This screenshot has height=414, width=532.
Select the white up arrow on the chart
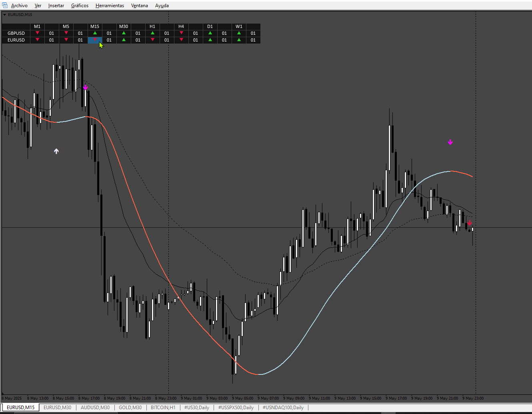click(56, 151)
